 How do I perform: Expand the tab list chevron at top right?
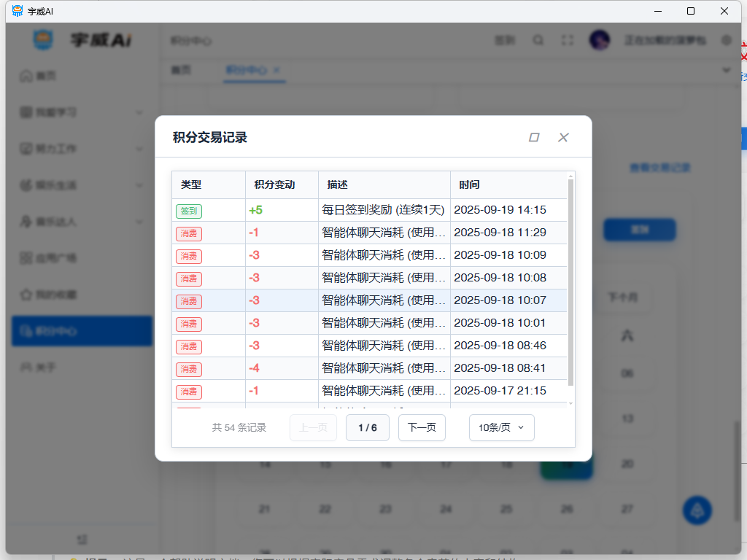(726, 70)
